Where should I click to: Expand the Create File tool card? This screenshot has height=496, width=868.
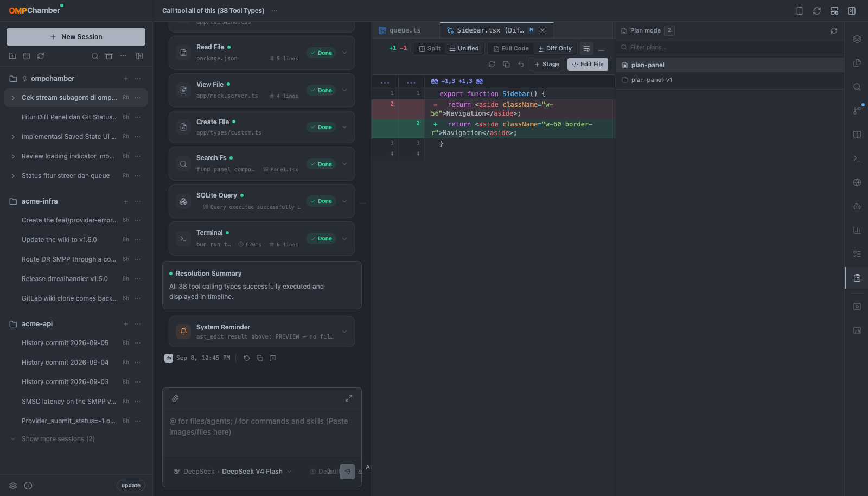(x=344, y=127)
